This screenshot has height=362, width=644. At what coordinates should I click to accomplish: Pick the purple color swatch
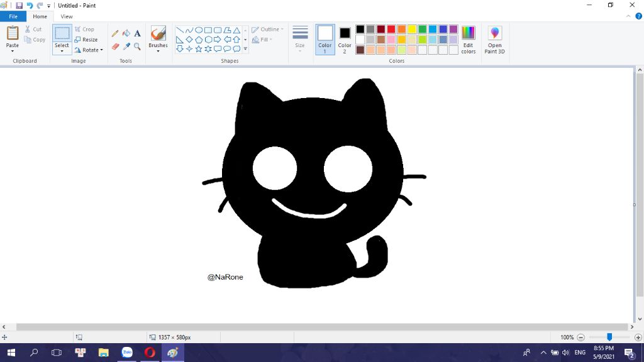453,29
